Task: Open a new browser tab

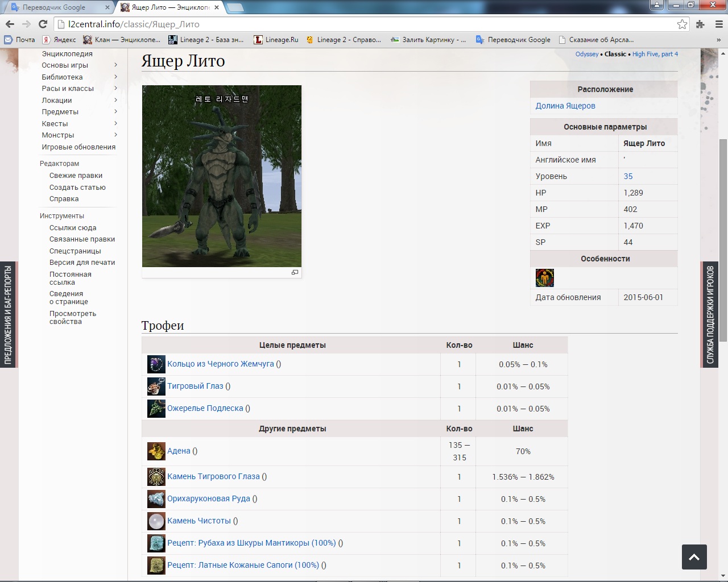Action: [235, 7]
